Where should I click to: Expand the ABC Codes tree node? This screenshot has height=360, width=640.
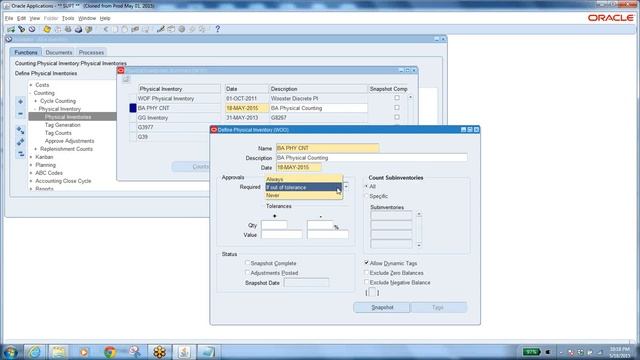31,173
